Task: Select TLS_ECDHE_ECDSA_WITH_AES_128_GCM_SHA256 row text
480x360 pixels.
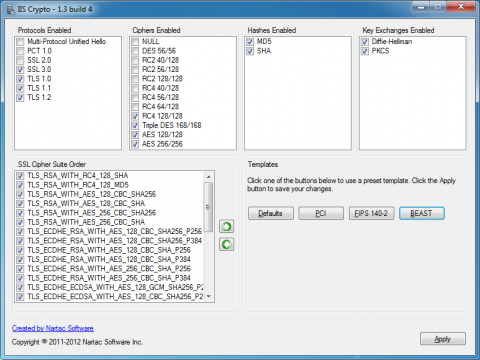Action: pyautogui.click(x=115, y=287)
